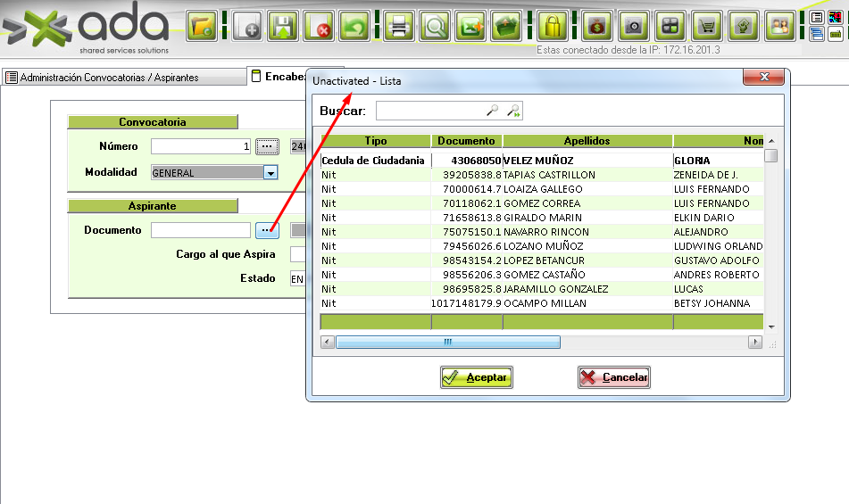
Task: Select the TAPIAS CASTRILLON row in list
Action: tap(544, 175)
